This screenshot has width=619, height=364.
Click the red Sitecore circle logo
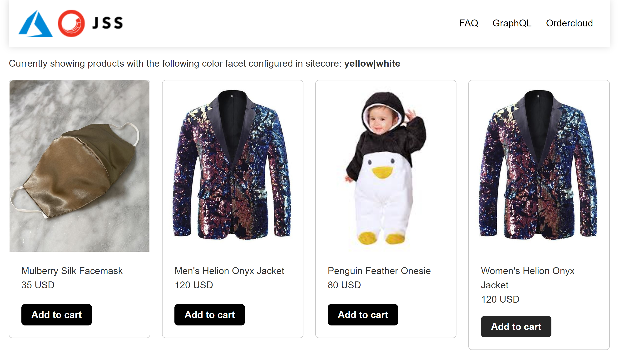point(71,23)
